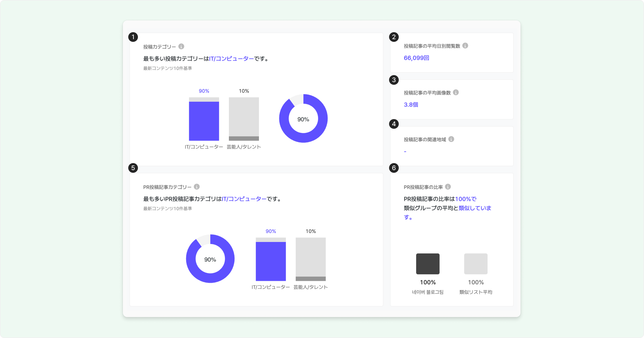Click info icon beside 投稿記事の関連地域
The width and height of the screenshot is (644, 338).
pyautogui.click(x=451, y=139)
